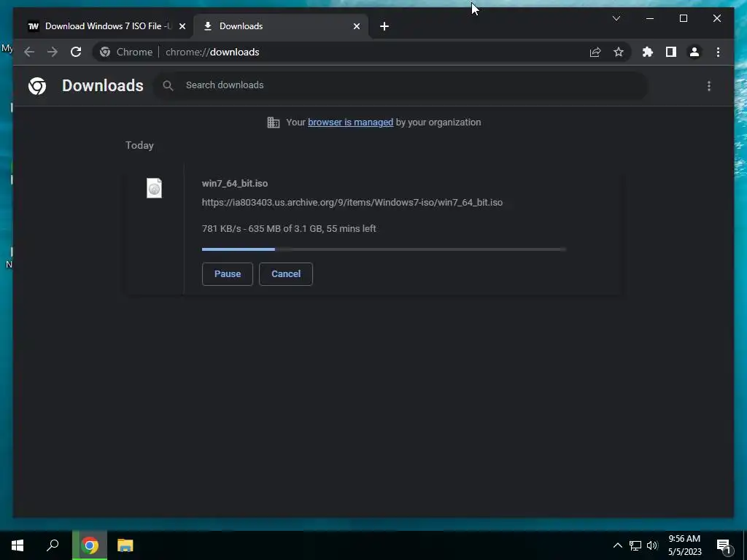Close the Download Windows 7 ISO File tab

182,26
